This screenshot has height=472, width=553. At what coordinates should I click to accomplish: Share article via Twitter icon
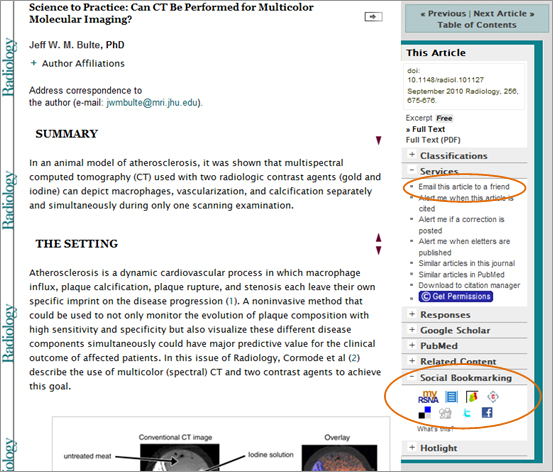pyautogui.click(x=466, y=413)
